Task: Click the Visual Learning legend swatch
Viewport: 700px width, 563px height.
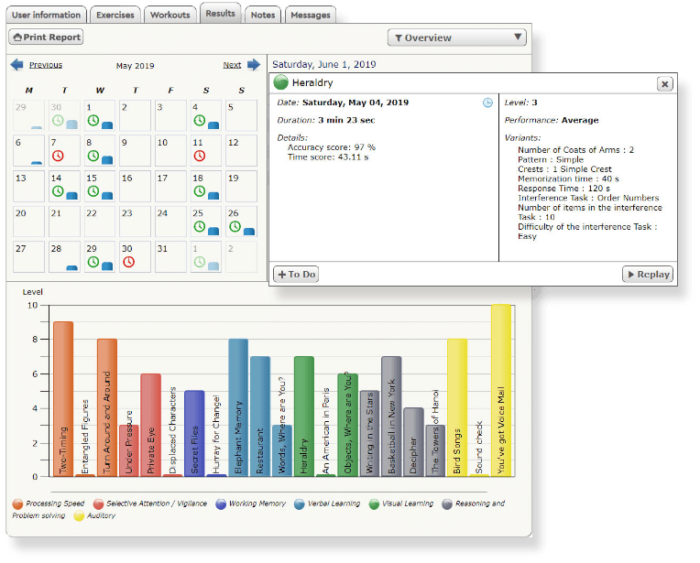Action: [x=374, y=504]
